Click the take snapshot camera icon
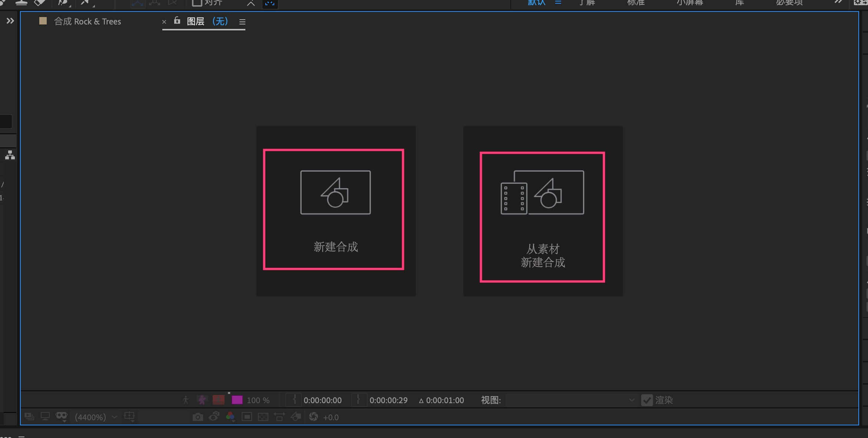868x438 pixels. coord(198,417)
